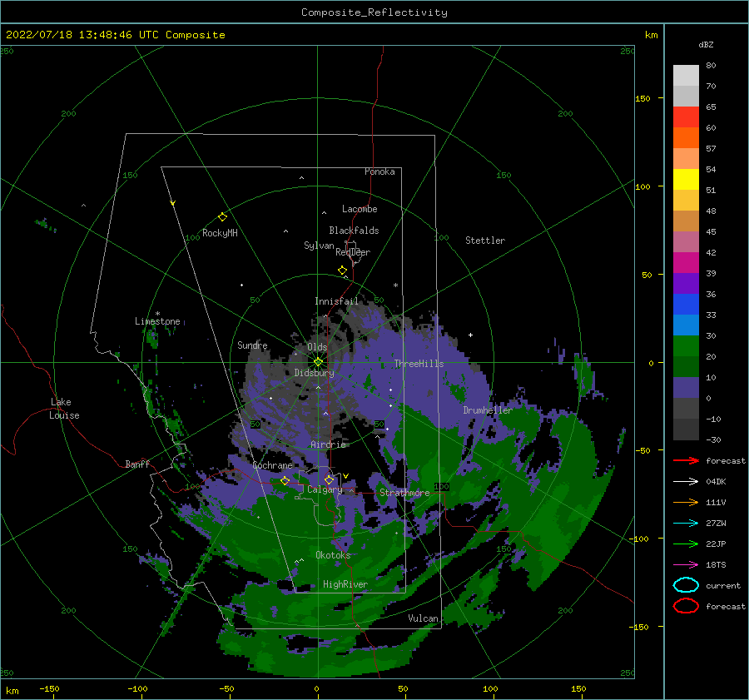This screenshot has height=700, width=749.
Task: Click the Didsbury label
Action: pyautogui.click(x=315, y=373)
